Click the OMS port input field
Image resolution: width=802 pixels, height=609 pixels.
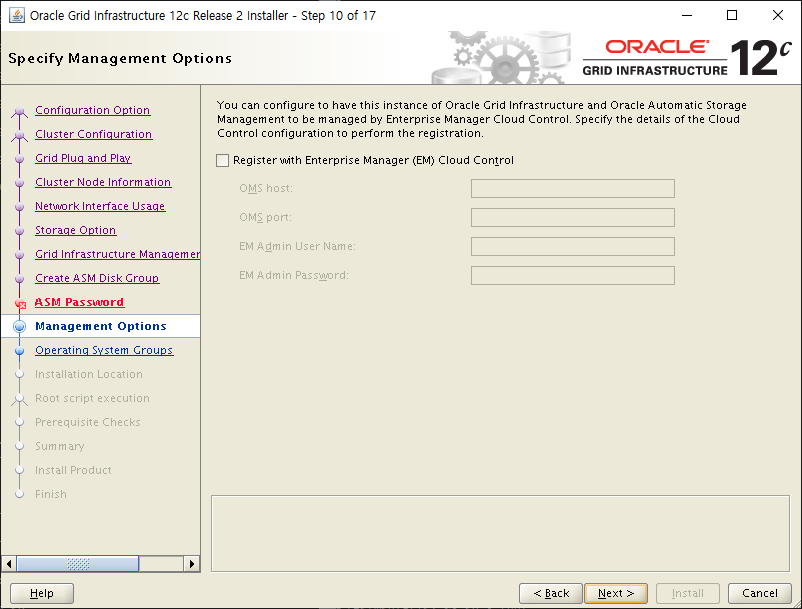[x=572, y=217]
